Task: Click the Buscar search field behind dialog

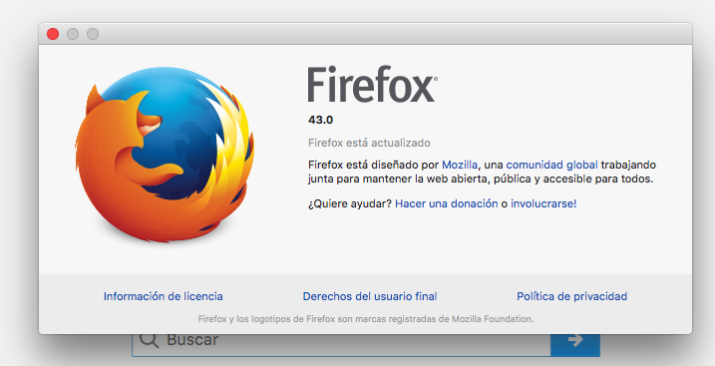Action: pos(342,345)
